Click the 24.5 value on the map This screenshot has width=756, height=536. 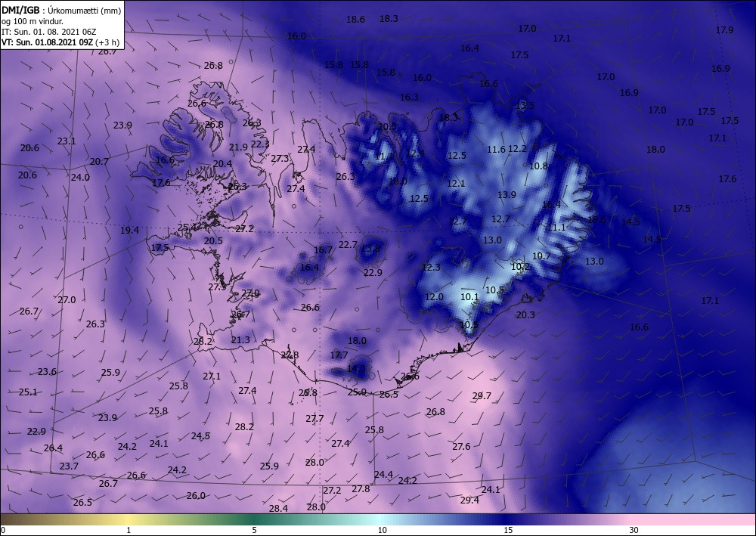tap(200, 435)
